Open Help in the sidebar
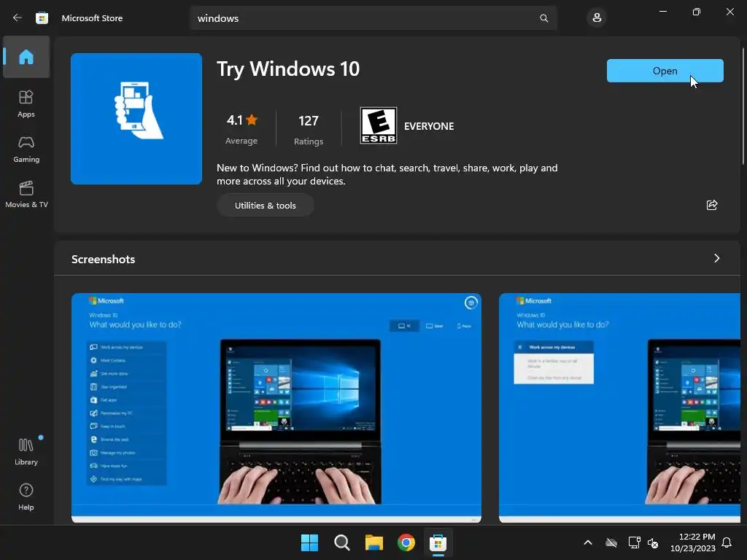 (x=26, y=497)
